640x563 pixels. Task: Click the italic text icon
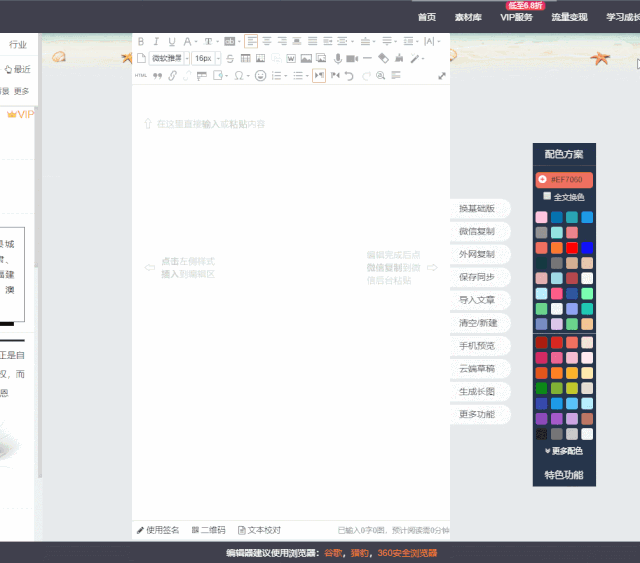[x=156, y=42]
